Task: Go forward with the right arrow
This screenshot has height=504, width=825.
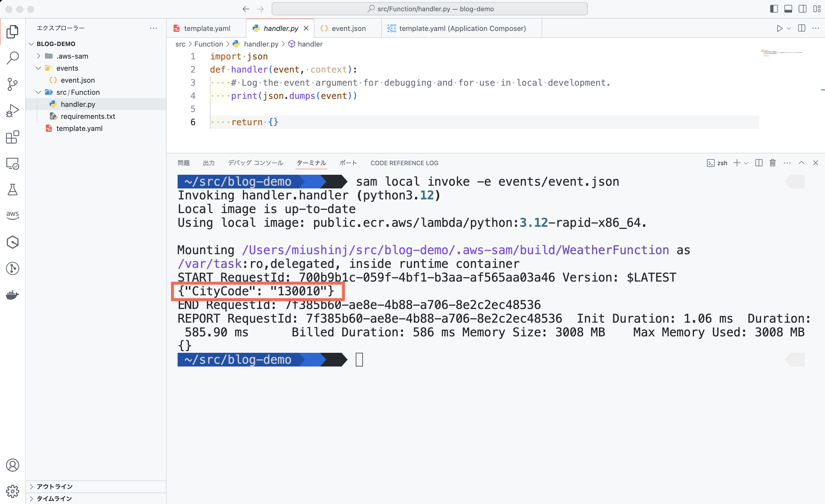Action: click(x=260, y=9)
